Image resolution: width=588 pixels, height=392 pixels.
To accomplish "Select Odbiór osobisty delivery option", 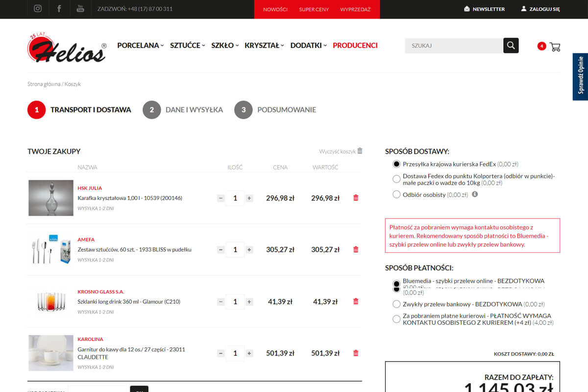I will (x=396, y=195).
